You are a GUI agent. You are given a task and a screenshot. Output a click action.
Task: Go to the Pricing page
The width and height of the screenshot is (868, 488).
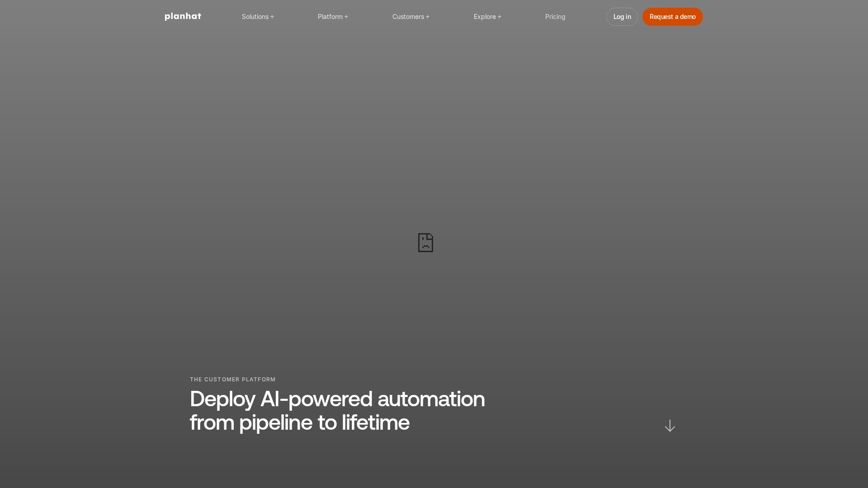point(555,17)
